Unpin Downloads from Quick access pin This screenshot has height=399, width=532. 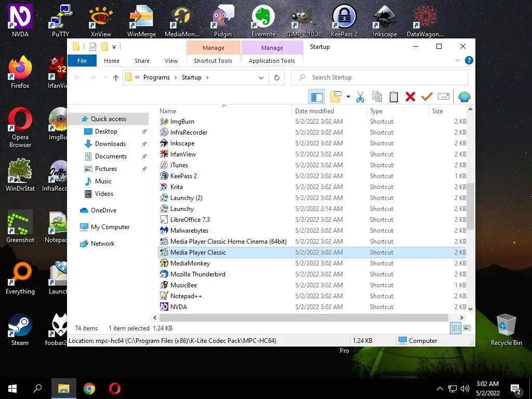144,144
